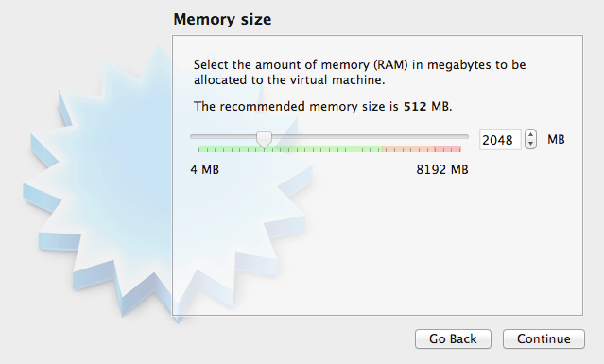604x364 pixels.
Task: Click the red zone of memory scale
Action: click(448, 149)
